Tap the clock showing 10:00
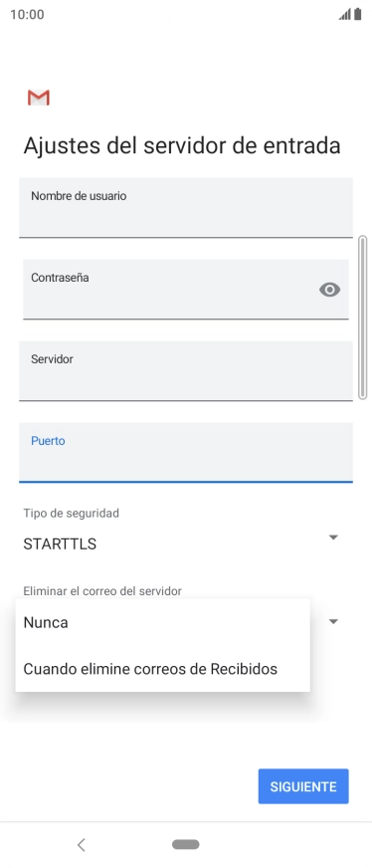This screenshot has height=868, width=372. click(x=27, y=14)
